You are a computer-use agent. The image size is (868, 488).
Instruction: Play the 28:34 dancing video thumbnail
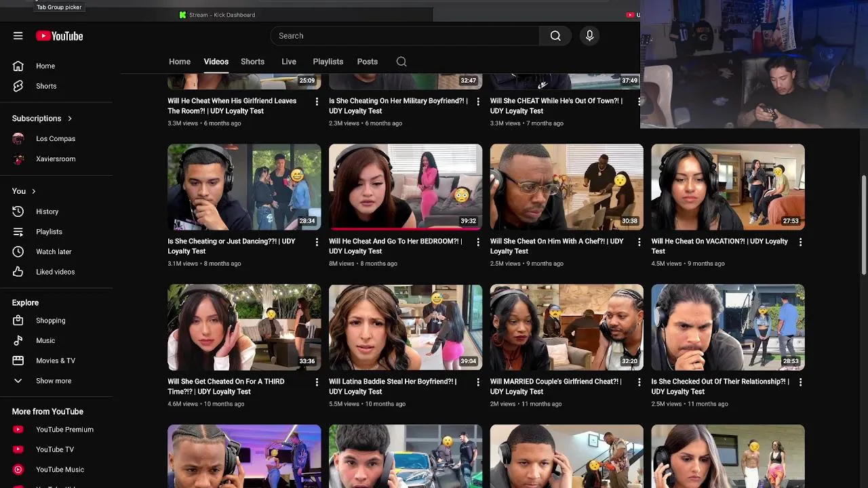click(x=244, y=187)
